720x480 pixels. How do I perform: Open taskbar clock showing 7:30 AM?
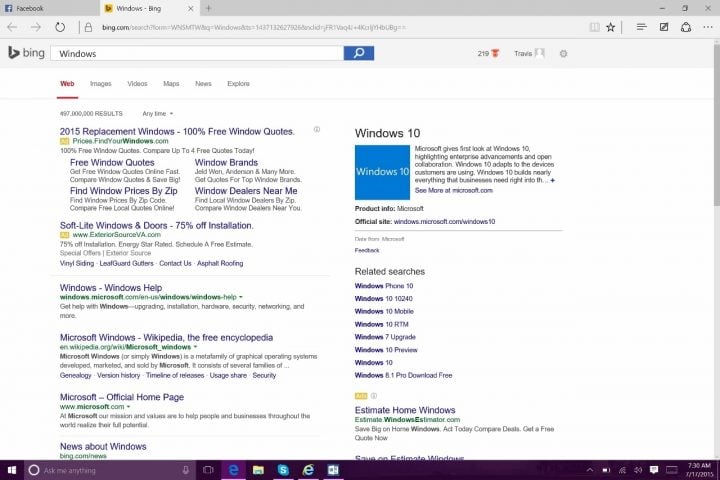[x=699, y=470]
